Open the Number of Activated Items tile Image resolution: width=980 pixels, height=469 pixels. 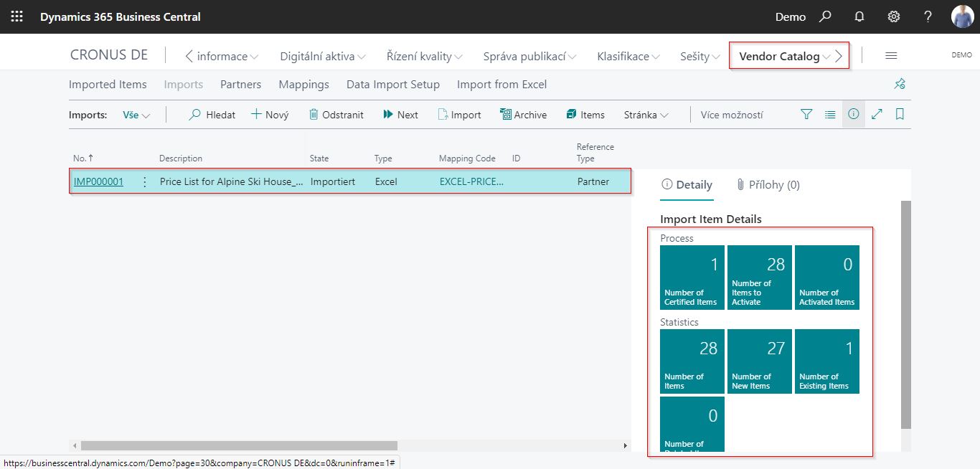click(827, 278)
